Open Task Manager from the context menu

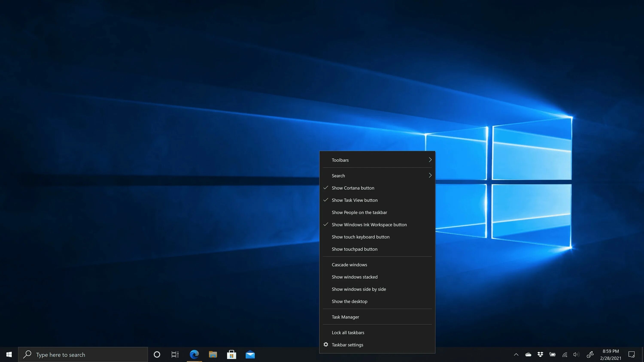point(345,317)
